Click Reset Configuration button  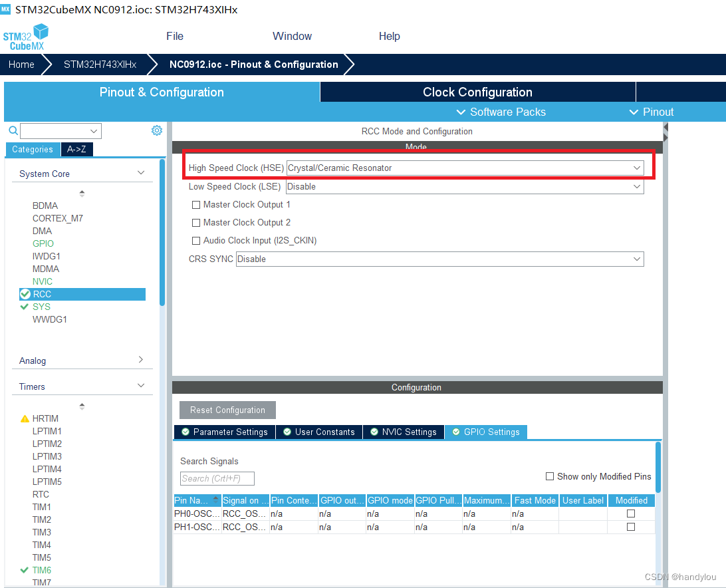pos(227,410)
